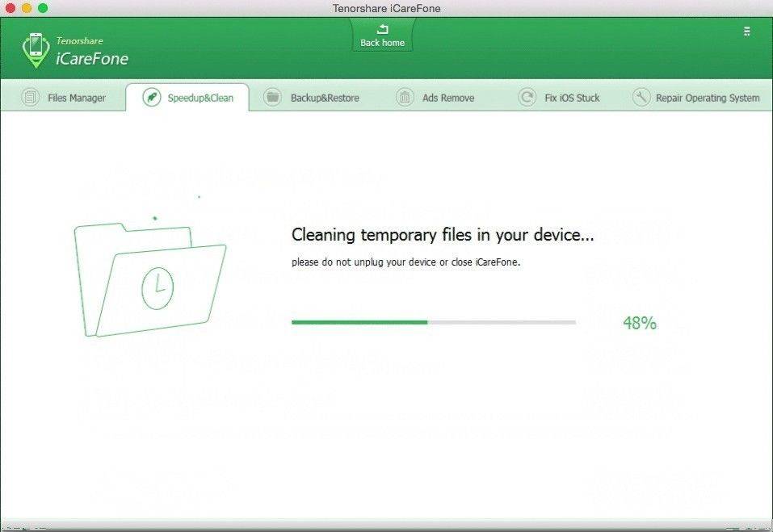This screenshot has height=532, width=773.
Task: Select the Speedup&Clean tab
Action: (x=187, y=98)
